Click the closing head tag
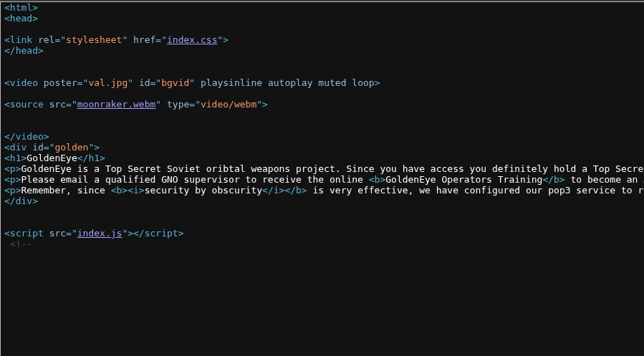 tap(24, 51)
